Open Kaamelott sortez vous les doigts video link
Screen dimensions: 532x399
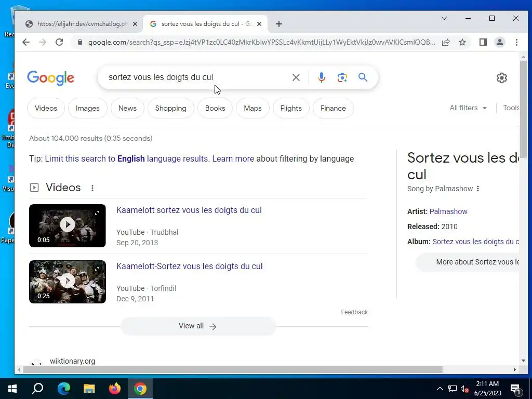click(189, 210)
